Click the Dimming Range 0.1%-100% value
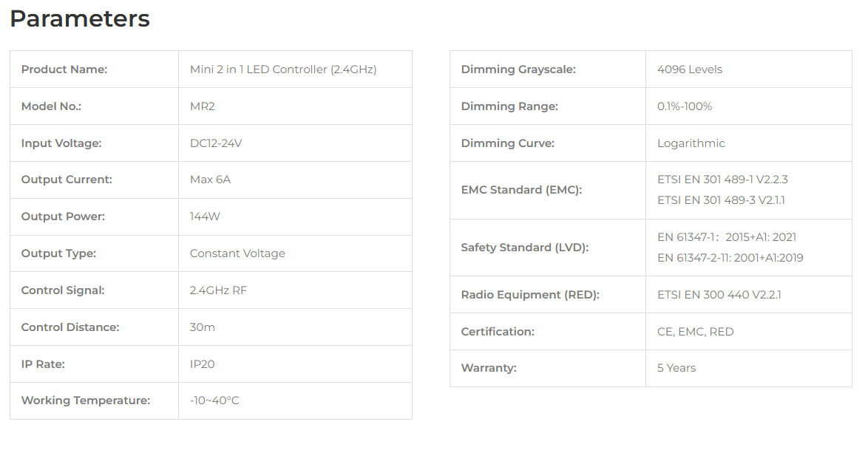The height and width of the screenshot is (467, 868). pos(684,106)
